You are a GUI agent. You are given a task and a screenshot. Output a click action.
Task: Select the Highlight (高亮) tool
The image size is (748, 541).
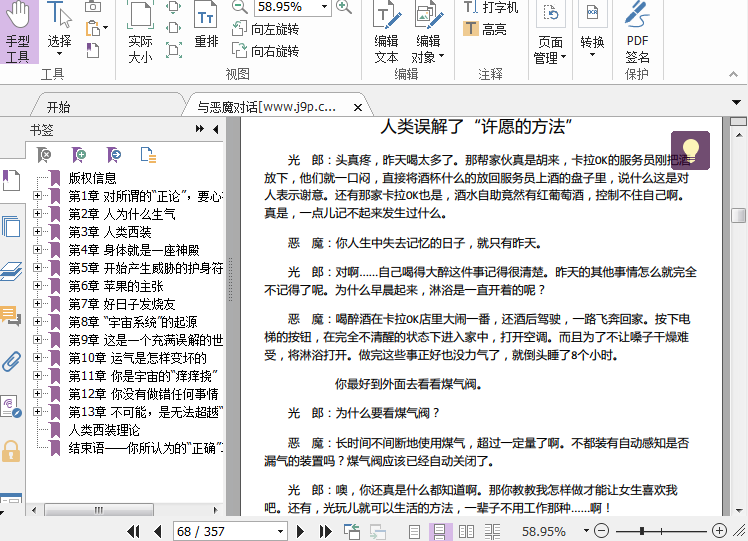click(x=485, y=30)
